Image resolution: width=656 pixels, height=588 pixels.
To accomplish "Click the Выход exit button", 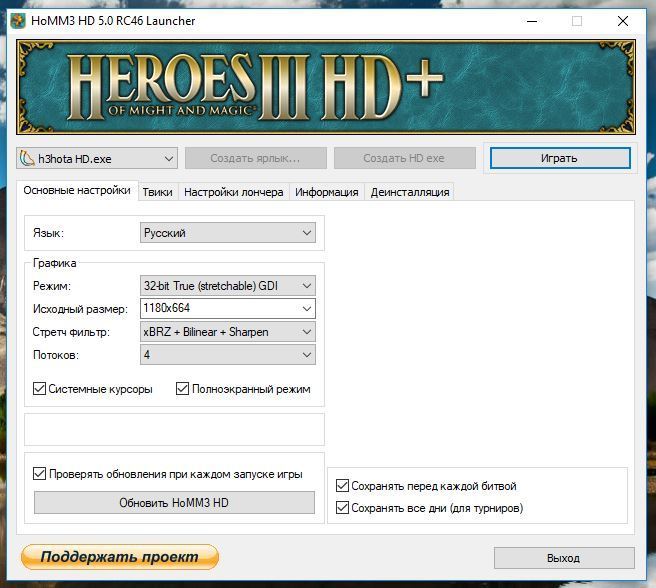I will (564, 558).
